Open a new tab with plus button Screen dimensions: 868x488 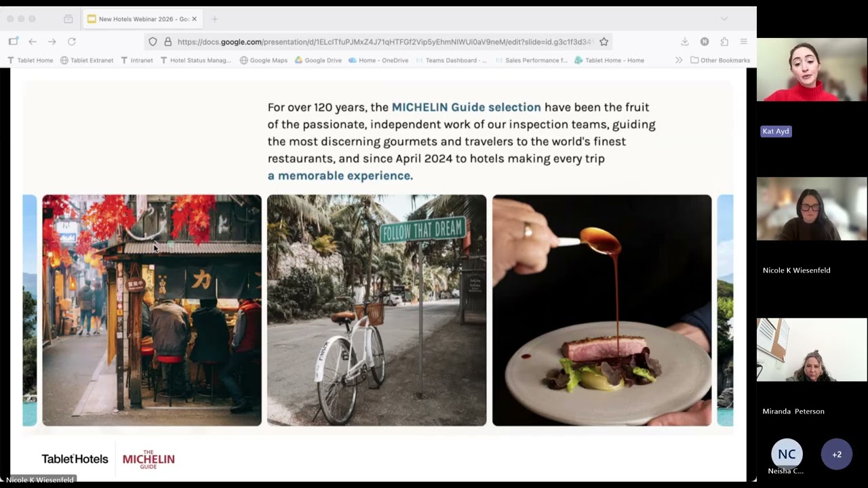click(214, 19)
